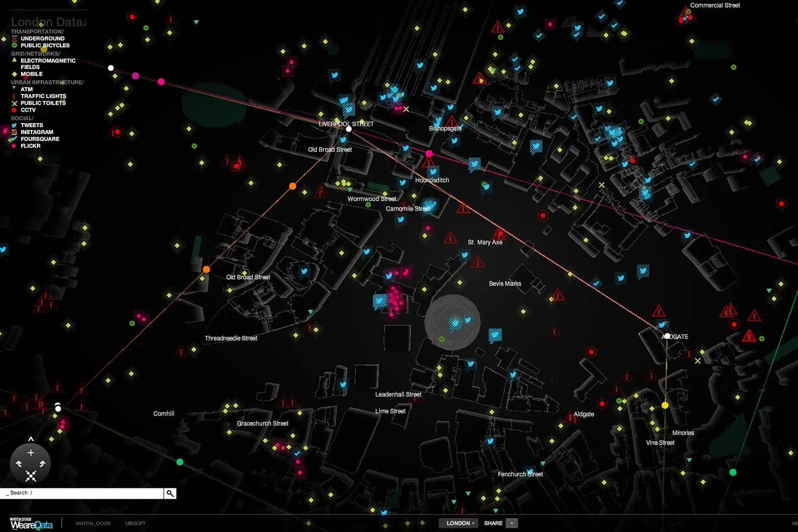Toggle the Underground layer in legend

click(x=42, y=38)
